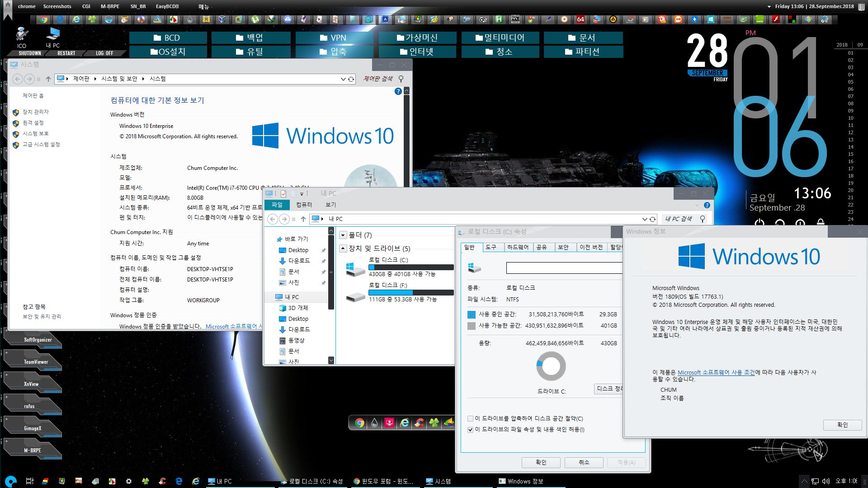Launch Chrome from the top icon bar
The width and height of the screenshot is (868, 488).
(x=44, y=19)
